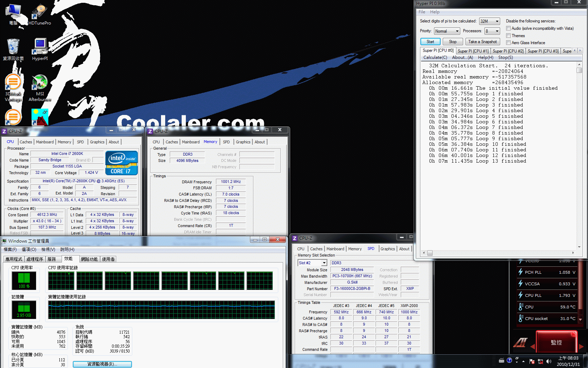Toggle the Themes checkbox in Hyper PI

click(x=508, y=36)
